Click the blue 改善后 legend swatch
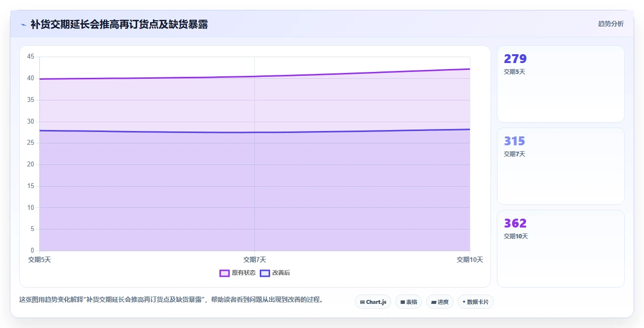 pos(265,273)
